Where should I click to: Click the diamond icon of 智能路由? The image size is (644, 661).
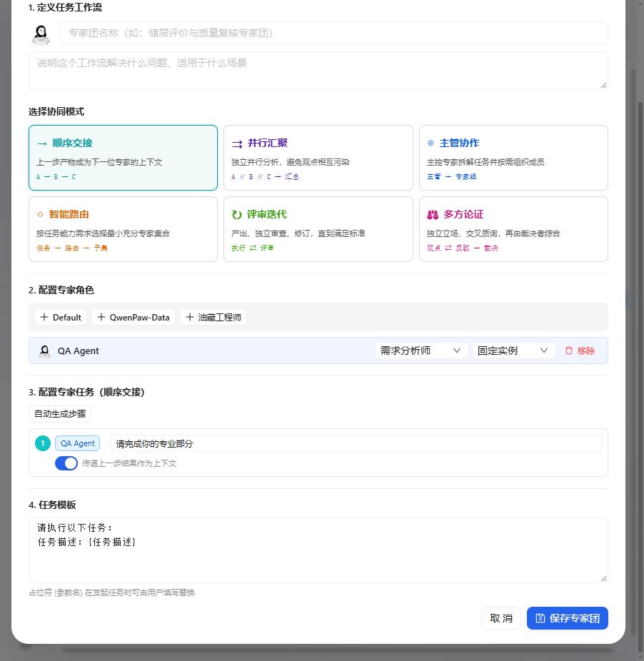40,214
